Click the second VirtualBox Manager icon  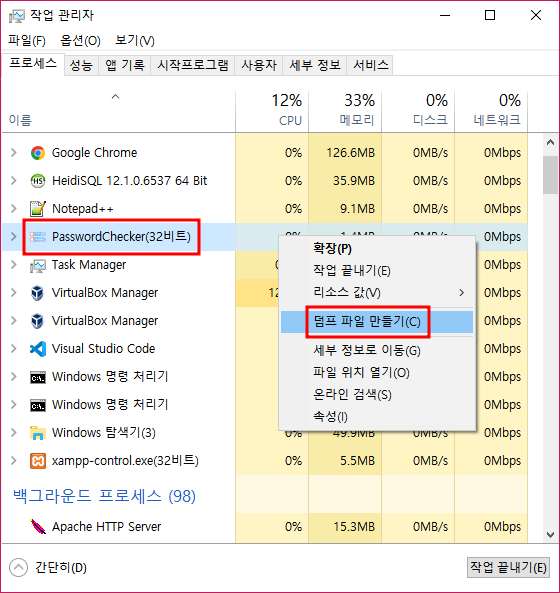[x=37, y=321]
